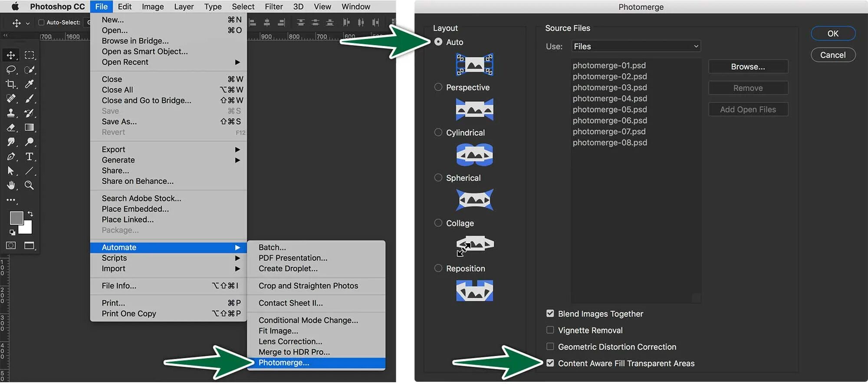Select the Path Selection tool

tap(11, 171)
